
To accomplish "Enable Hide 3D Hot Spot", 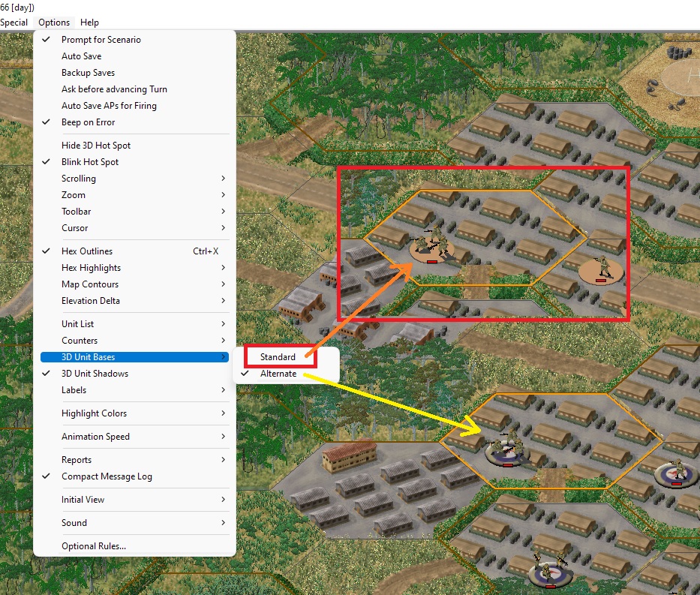I will [134, 146].
